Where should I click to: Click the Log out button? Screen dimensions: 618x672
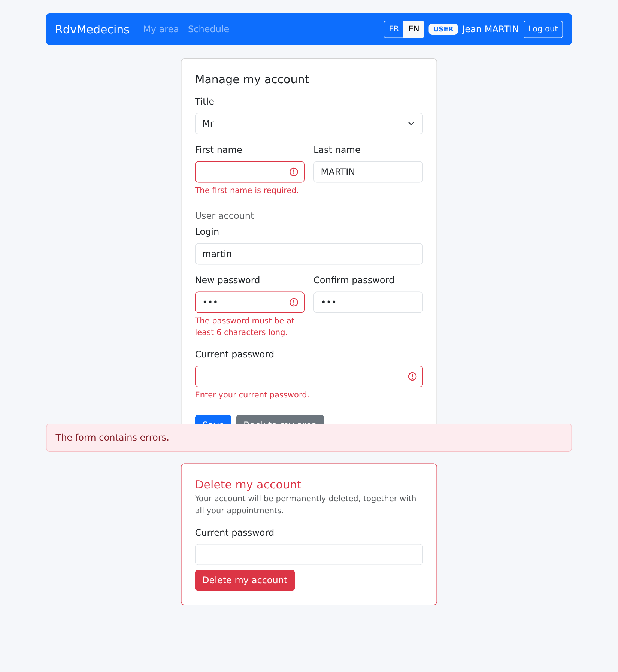point(543,29)
